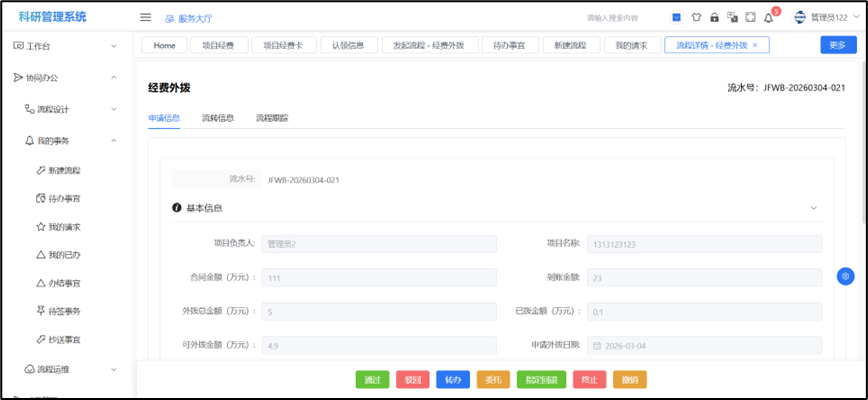
Task: Open the theme (shirt) icon
Action: click(696, 17)
